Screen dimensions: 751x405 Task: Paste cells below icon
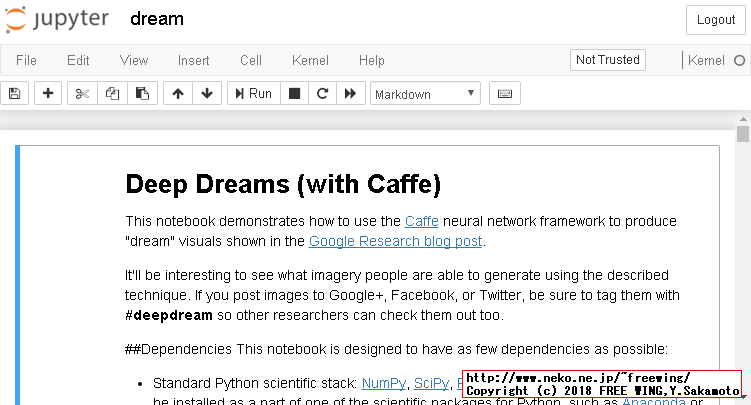click(142, 94)
